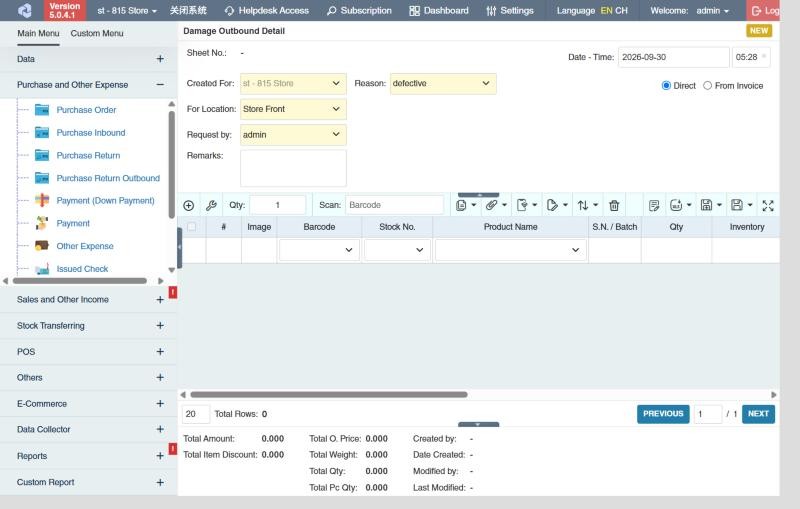
Task: Click the add row plus-circle icon
Action: point(188,206)
